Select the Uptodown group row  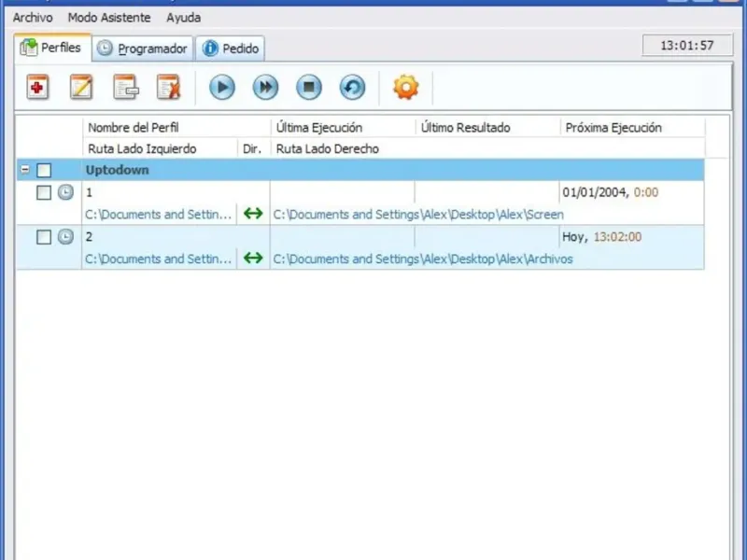tap(360, 170)
